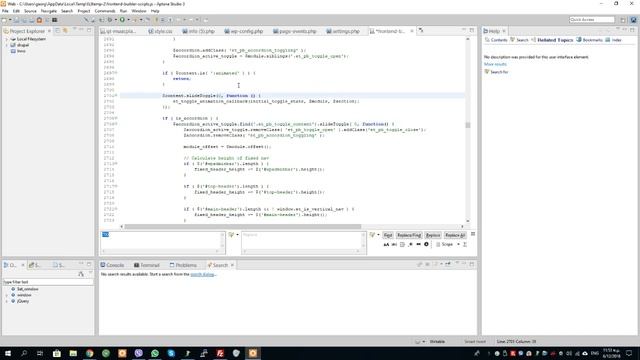Click the green Run toolbar icon
This screenshot has height=360, width=640.
point(122,20)
